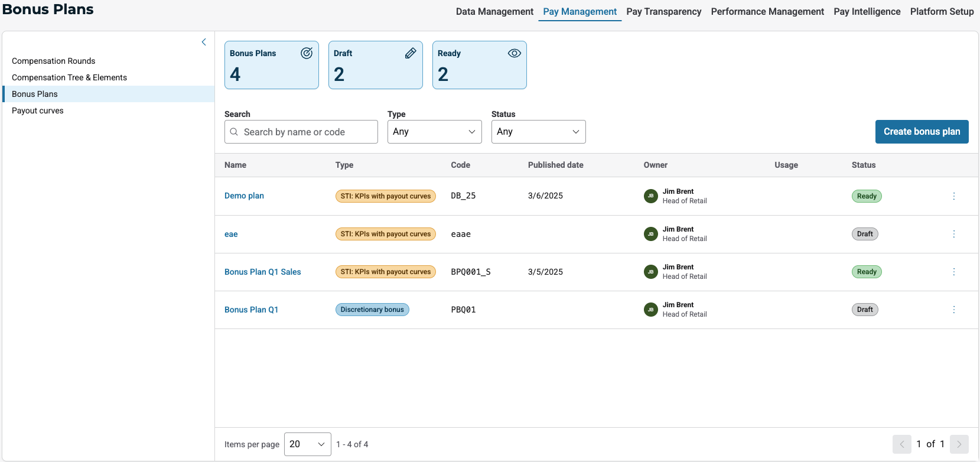
Task: Switch to the Pay Transparency tab
Action: click(663, 12)
